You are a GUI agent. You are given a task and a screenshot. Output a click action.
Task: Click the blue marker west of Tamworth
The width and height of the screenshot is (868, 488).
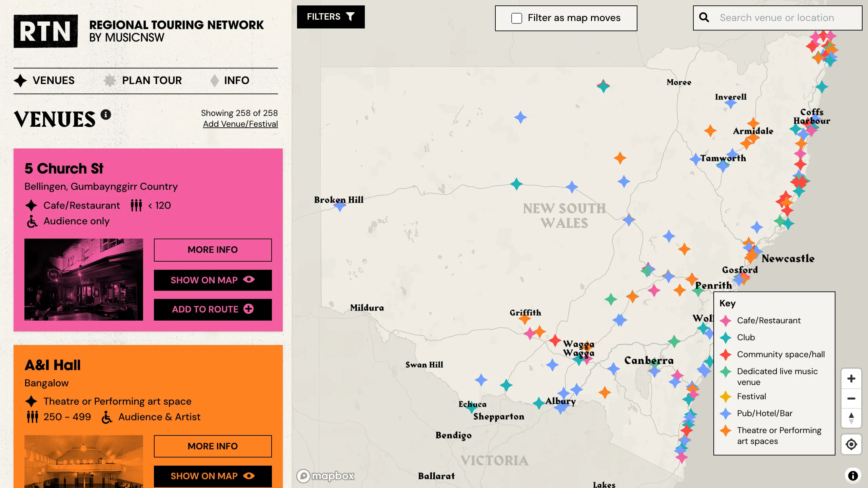[x=696, y=159]
